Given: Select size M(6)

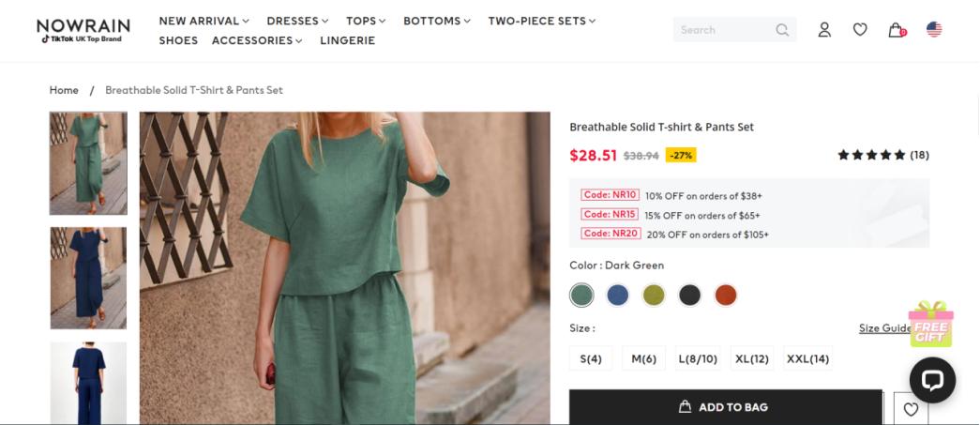Looking at the screenshot, I should [x=643, y=358].
